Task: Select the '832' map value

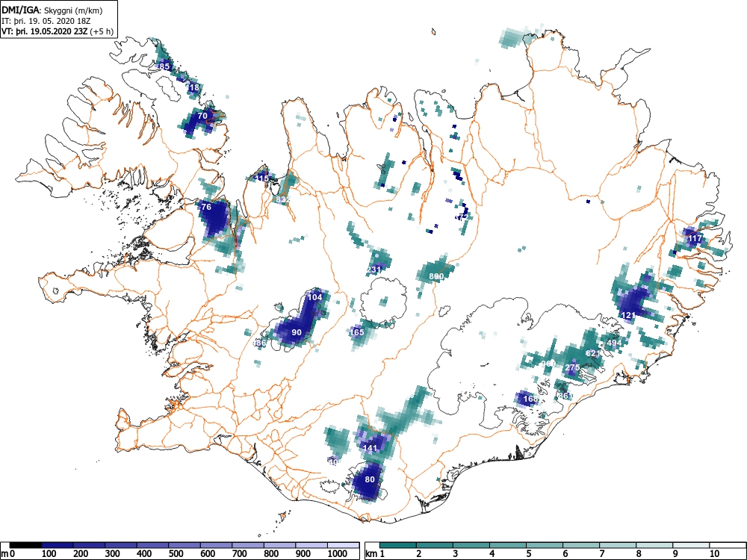Action: click(283, 199)
